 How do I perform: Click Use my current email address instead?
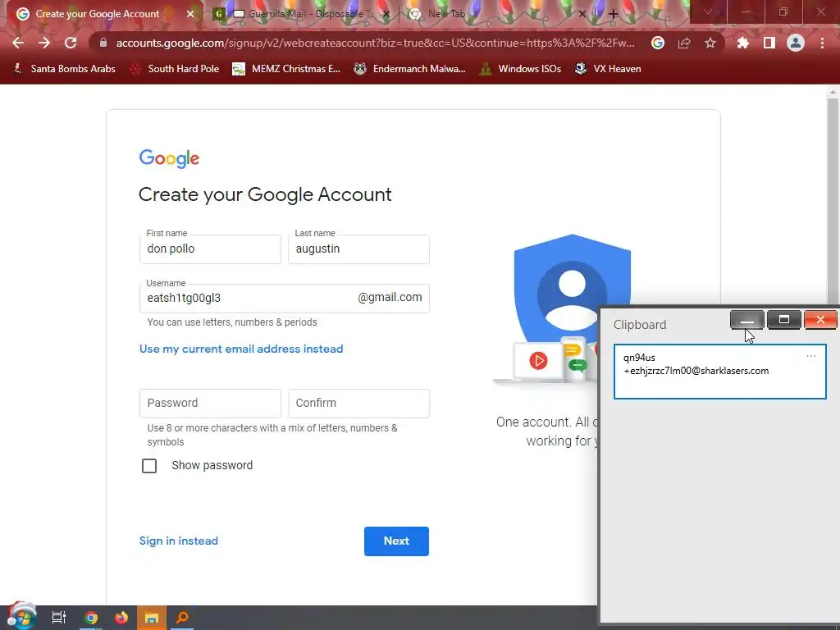[241, 349]
